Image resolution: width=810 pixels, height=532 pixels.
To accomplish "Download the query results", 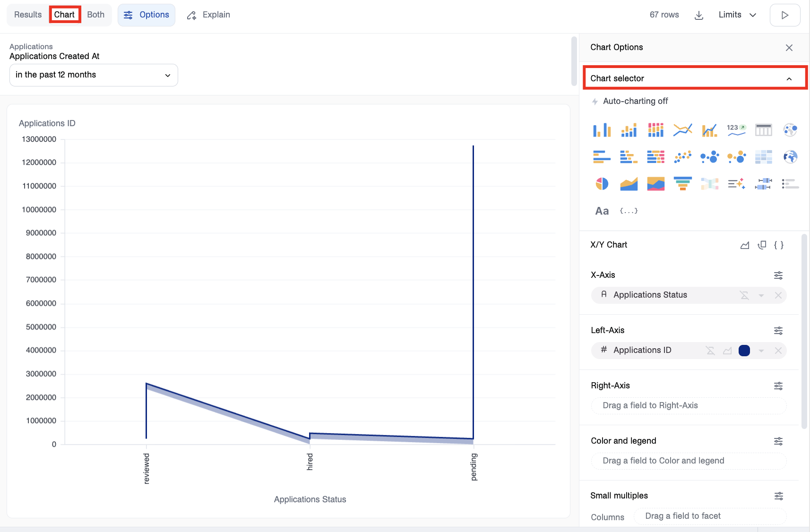I will pyautogui.click(x=699, y=15).
